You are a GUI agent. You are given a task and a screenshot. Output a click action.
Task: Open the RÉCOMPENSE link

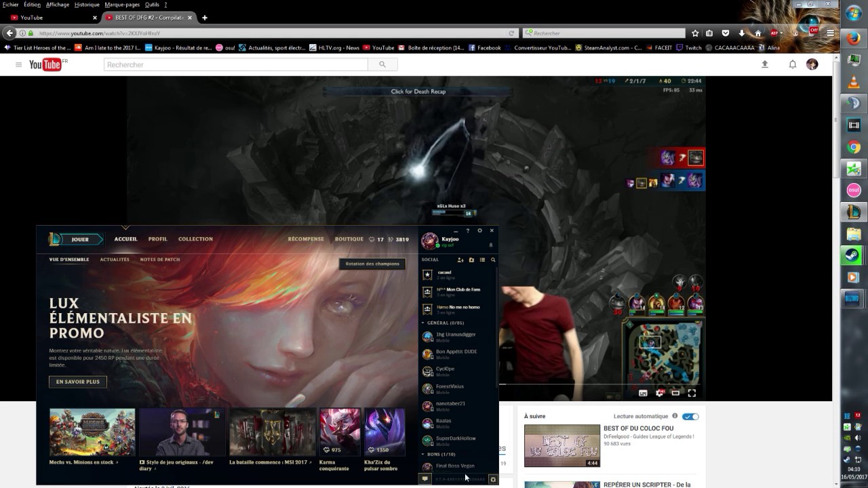click(306, 239)
